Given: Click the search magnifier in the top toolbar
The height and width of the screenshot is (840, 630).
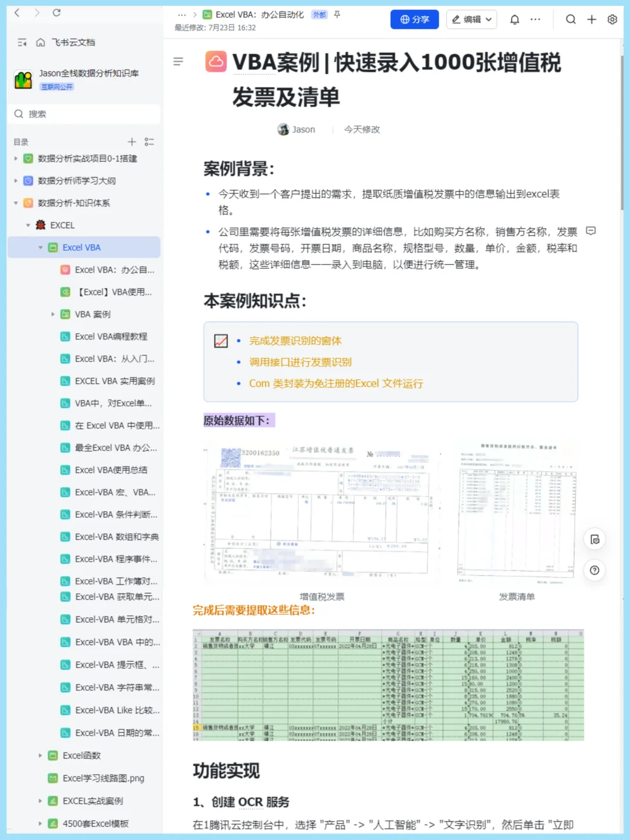Looking at the screenshot, I should click(570, 19).
